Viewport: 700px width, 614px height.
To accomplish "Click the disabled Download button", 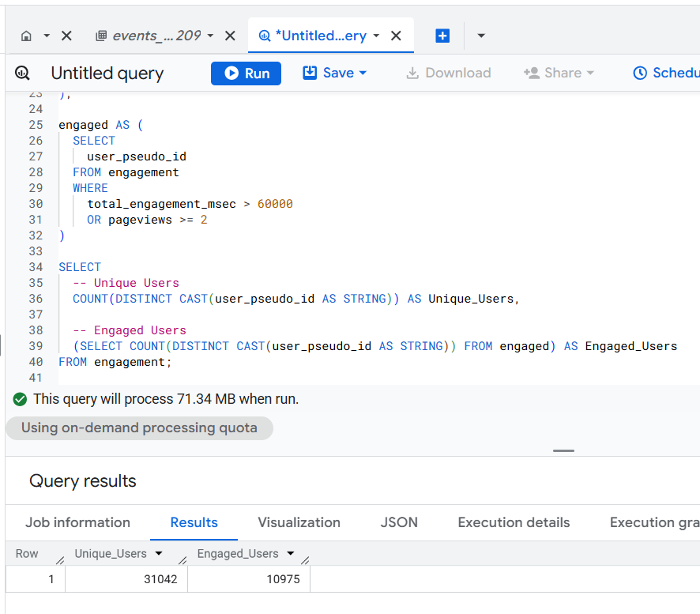I will 448,73.
